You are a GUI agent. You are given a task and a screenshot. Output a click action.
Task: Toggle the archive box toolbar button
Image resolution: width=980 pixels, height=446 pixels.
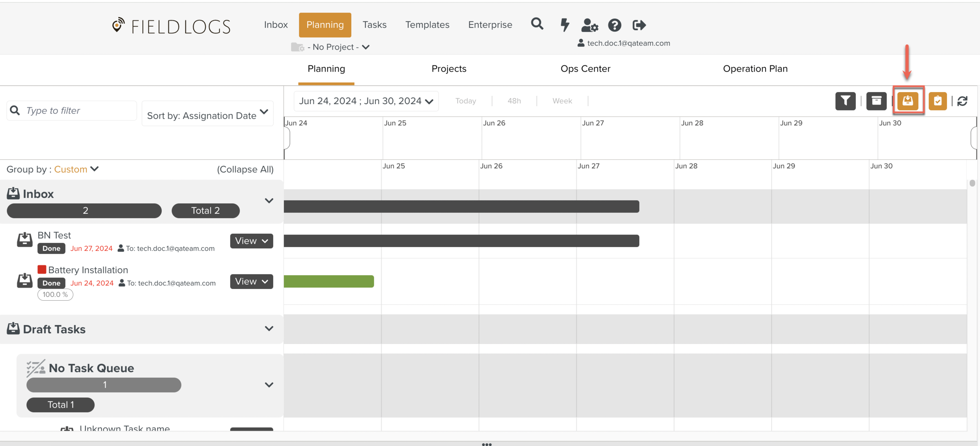click(x=876, y=101)
